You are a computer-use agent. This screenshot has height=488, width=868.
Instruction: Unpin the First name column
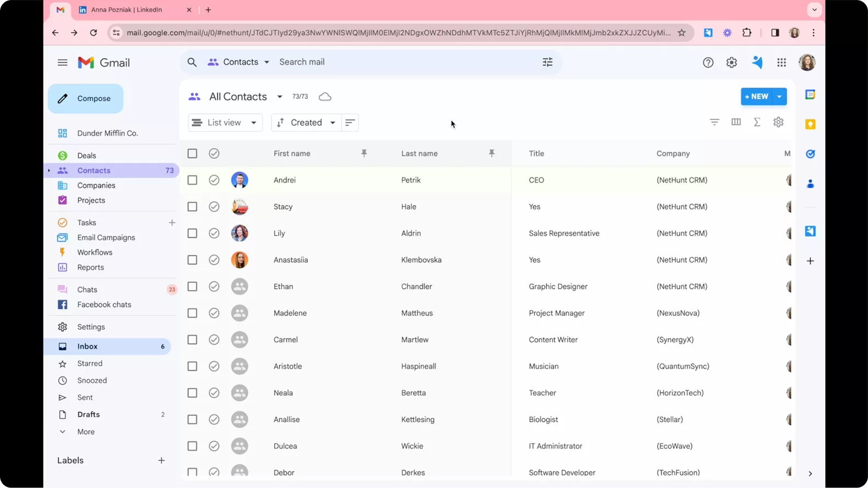pos(364,153)
